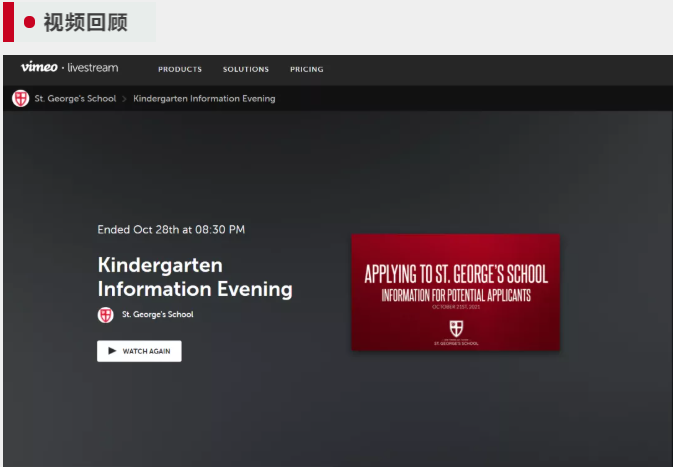The image size is (673, 467).
Task: Click the livestream wordmark beside Vimeo
Action: pos(92,68)
